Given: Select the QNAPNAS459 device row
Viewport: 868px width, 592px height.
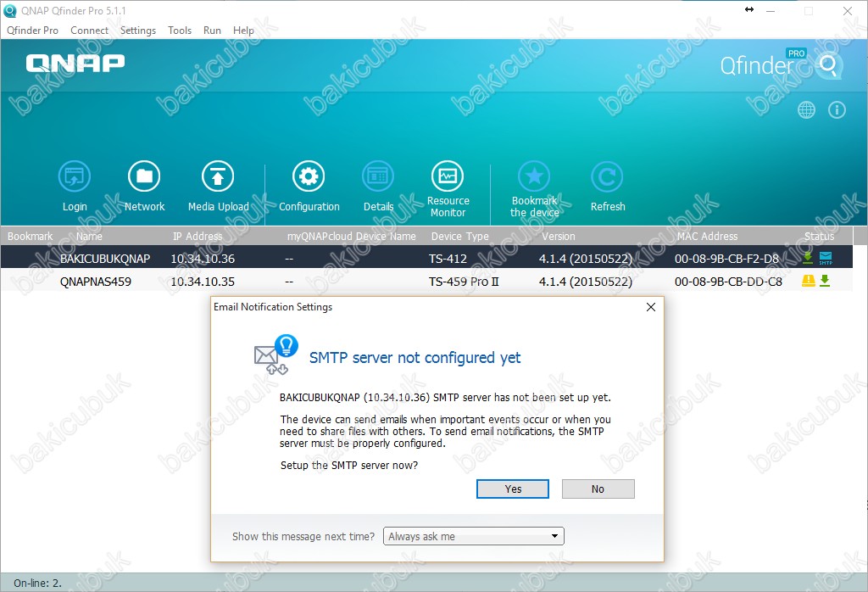Looking at the screenshot, I should coord(426,282).
